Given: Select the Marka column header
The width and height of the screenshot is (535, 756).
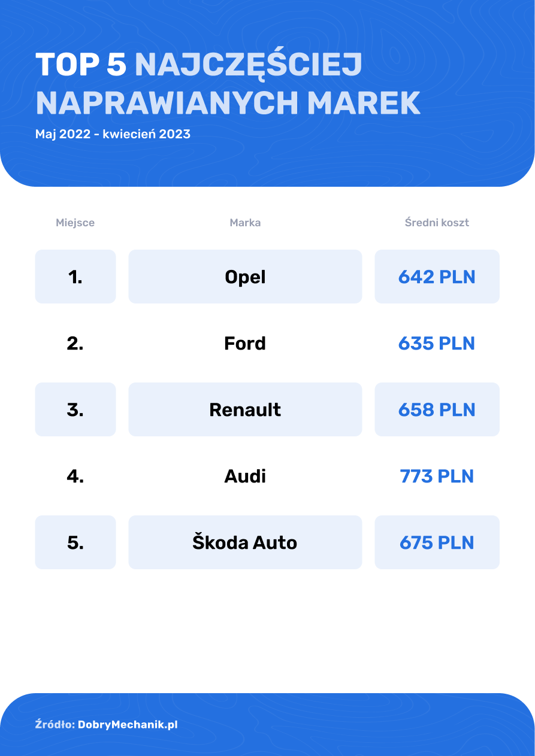Looking at the screenshot, I should pos(245,223).
